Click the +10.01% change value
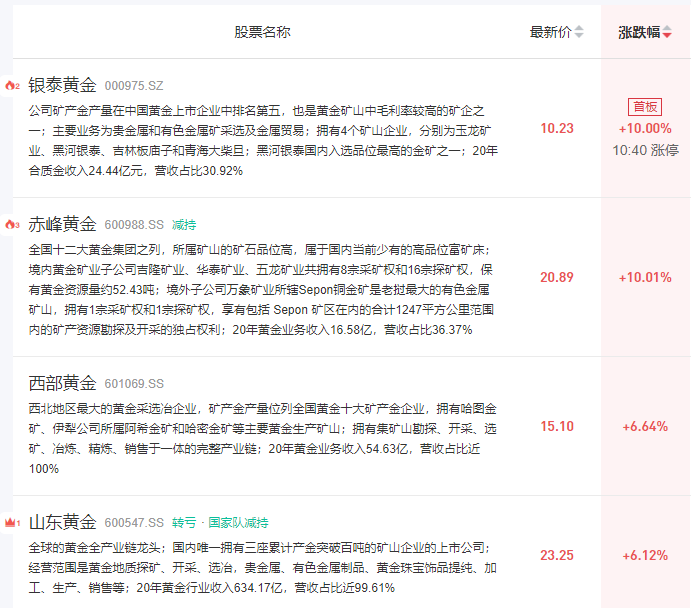This screenshot has width=691, height=608. (x=645, y=278)
